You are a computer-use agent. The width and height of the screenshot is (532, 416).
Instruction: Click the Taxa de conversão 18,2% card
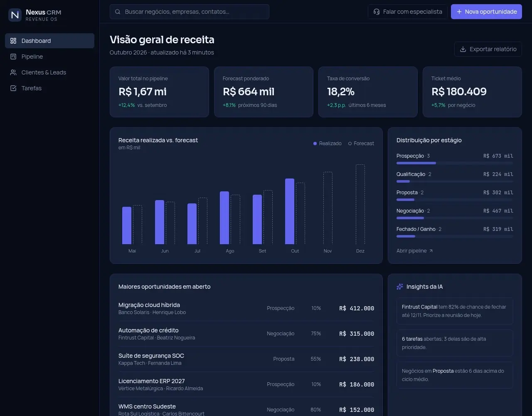pyautogui.click(x=368, y=92)
